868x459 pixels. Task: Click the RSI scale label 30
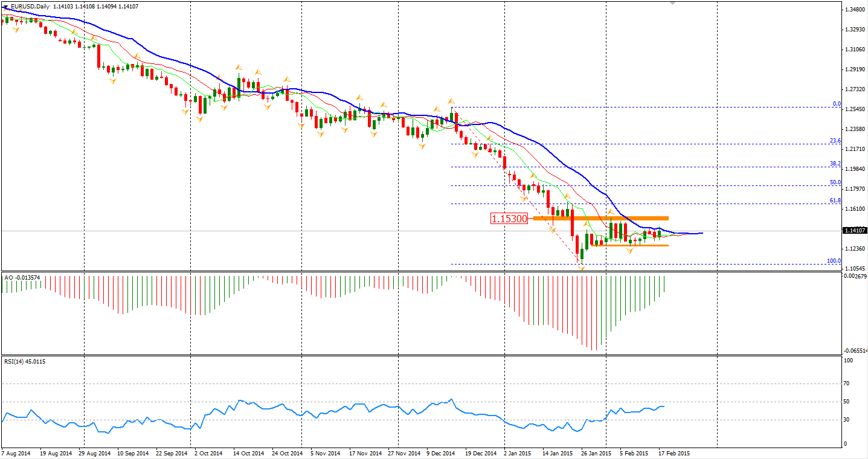847,420
